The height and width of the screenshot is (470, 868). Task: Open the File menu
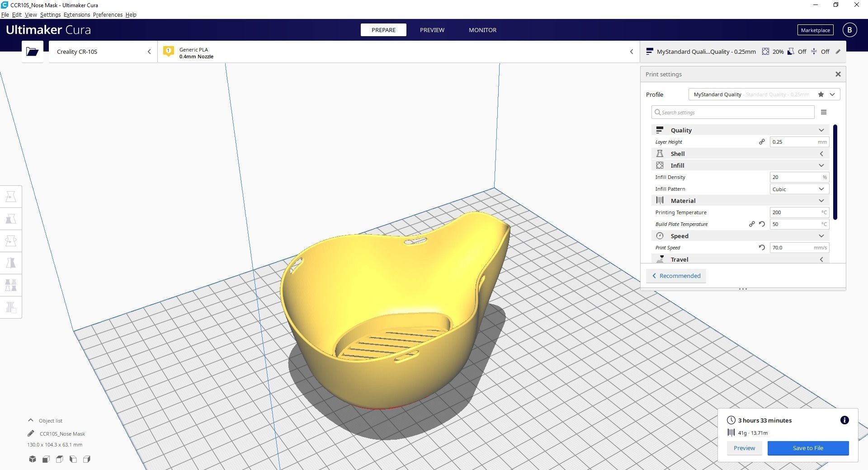coord(5,14)
